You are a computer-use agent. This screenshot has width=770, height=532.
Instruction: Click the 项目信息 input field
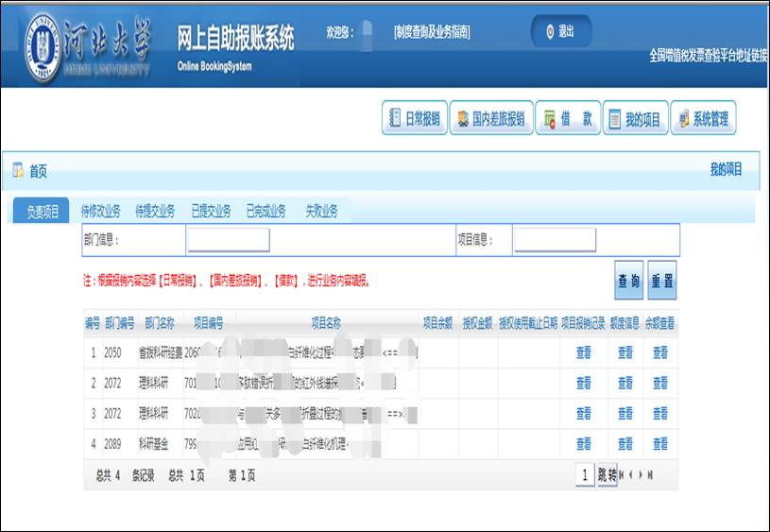pyautogui.click(x=554, y=240)
